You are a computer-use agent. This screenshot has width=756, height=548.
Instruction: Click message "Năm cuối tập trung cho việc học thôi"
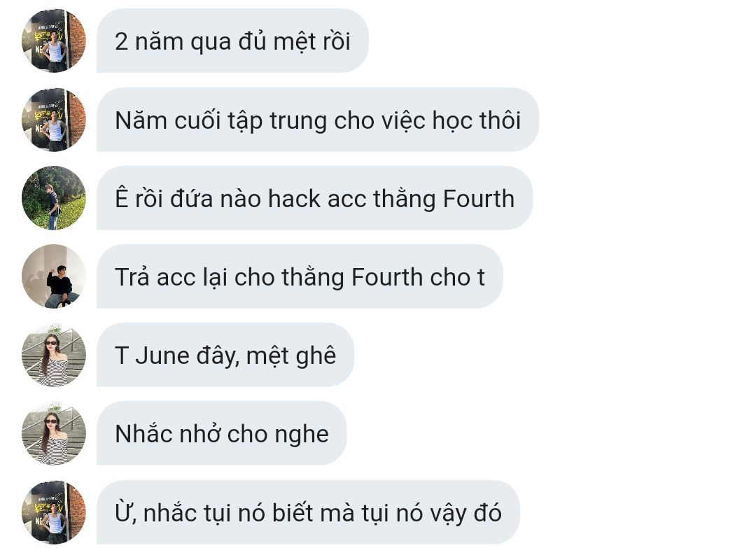[318, 120]
